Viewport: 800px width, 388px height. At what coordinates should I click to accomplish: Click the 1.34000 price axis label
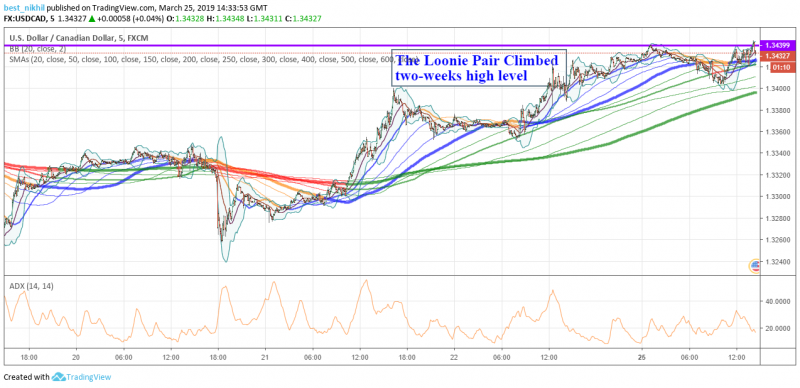point(777,89)
